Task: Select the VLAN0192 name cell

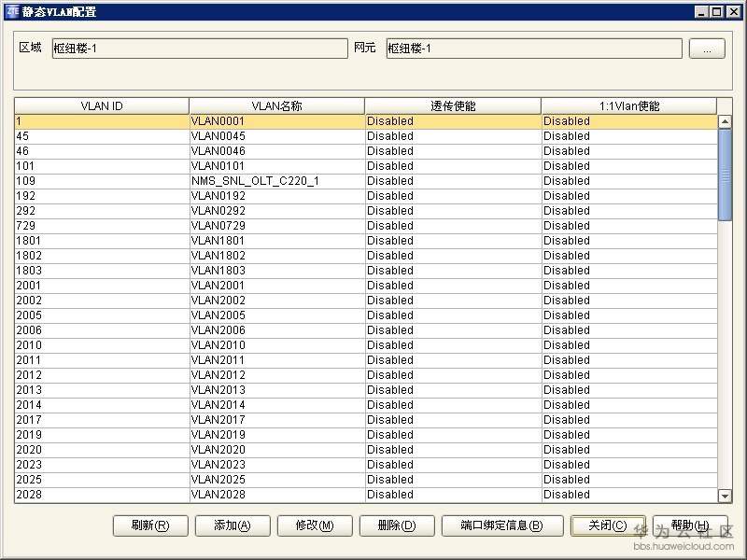Action: tap(277, 196)
